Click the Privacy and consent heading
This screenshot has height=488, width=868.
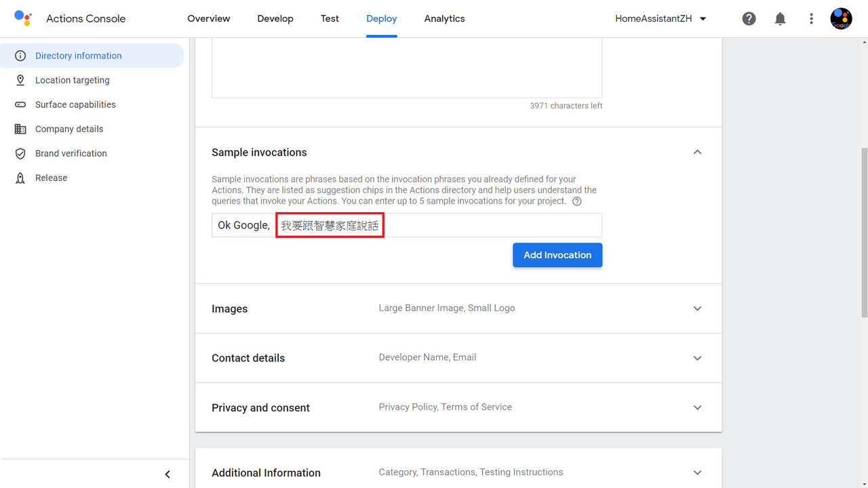coord(260,408)
